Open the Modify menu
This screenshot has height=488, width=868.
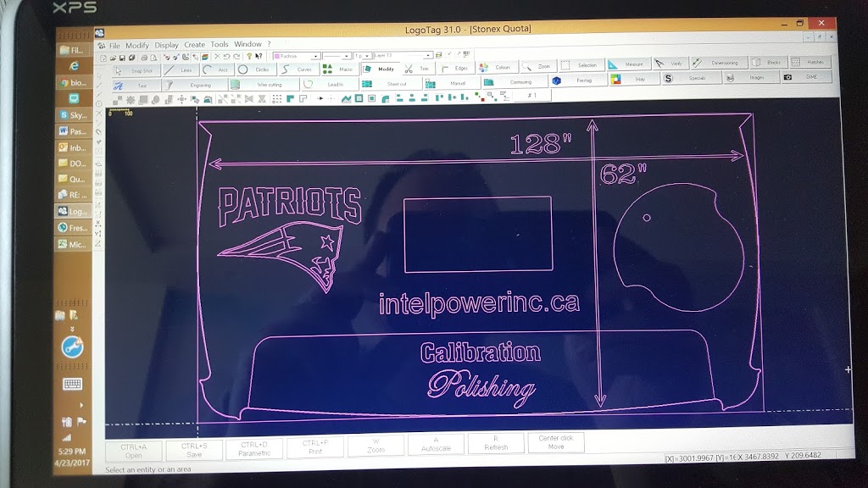136,46
